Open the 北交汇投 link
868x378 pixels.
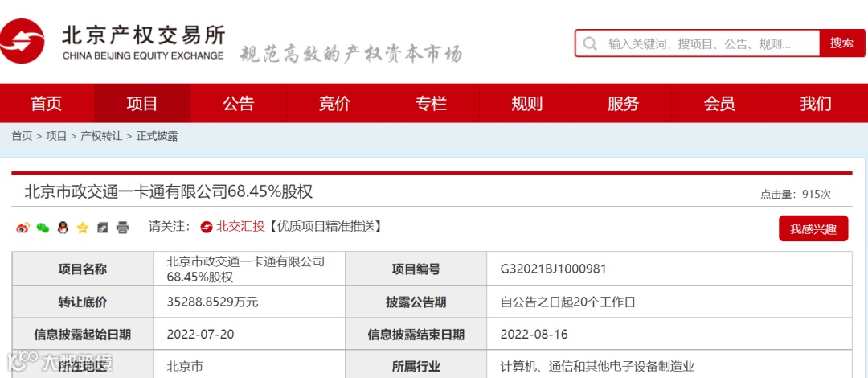coord(240,227)
